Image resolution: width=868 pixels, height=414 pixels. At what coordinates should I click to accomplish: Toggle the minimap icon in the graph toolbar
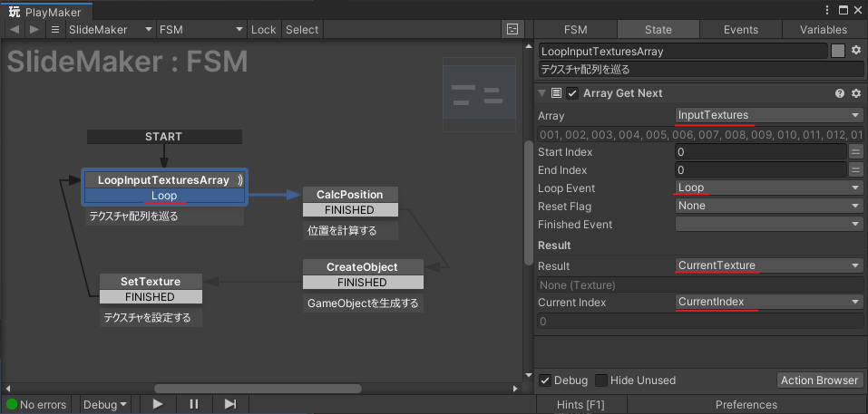512,30
